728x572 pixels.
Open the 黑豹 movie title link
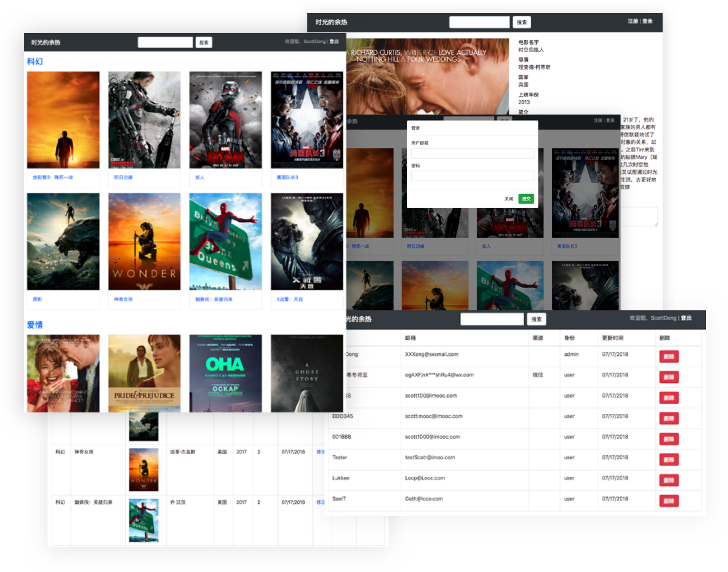click(38, 300)
